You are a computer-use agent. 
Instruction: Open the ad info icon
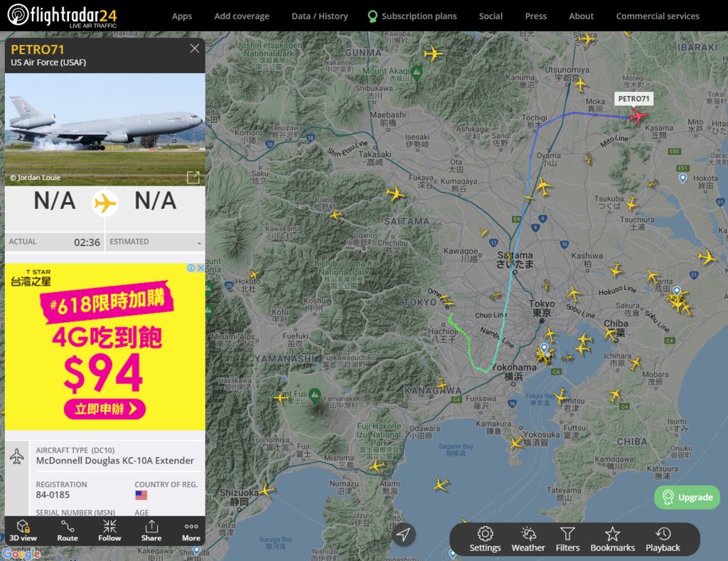(191, 268)
